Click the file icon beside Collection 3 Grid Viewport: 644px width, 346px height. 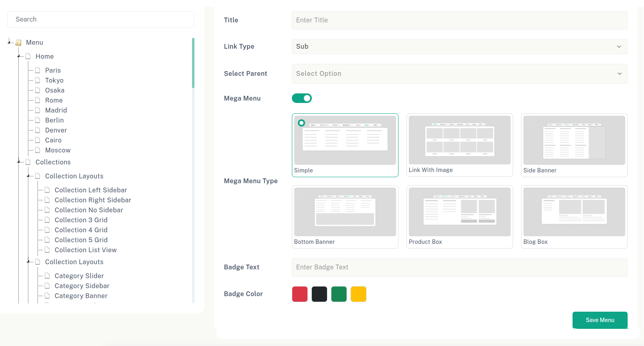click(47, 220)
